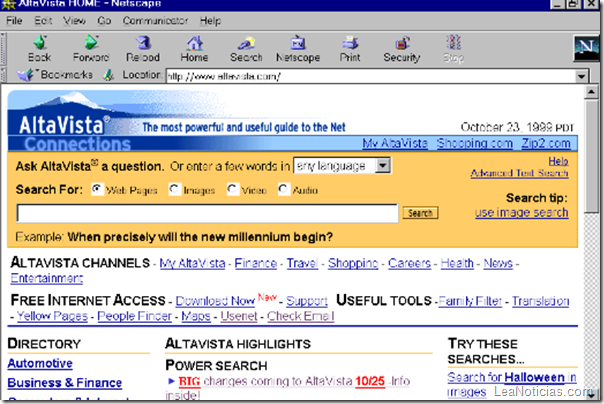Go to Home page icon
Viewport: 604px width, 404px height.
click(x=195, y=42)
